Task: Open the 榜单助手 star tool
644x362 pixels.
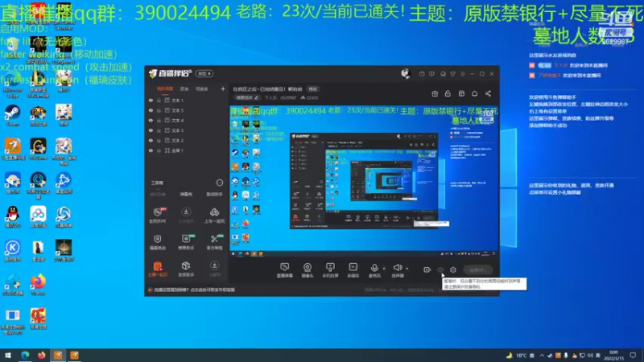Action: 186,242
